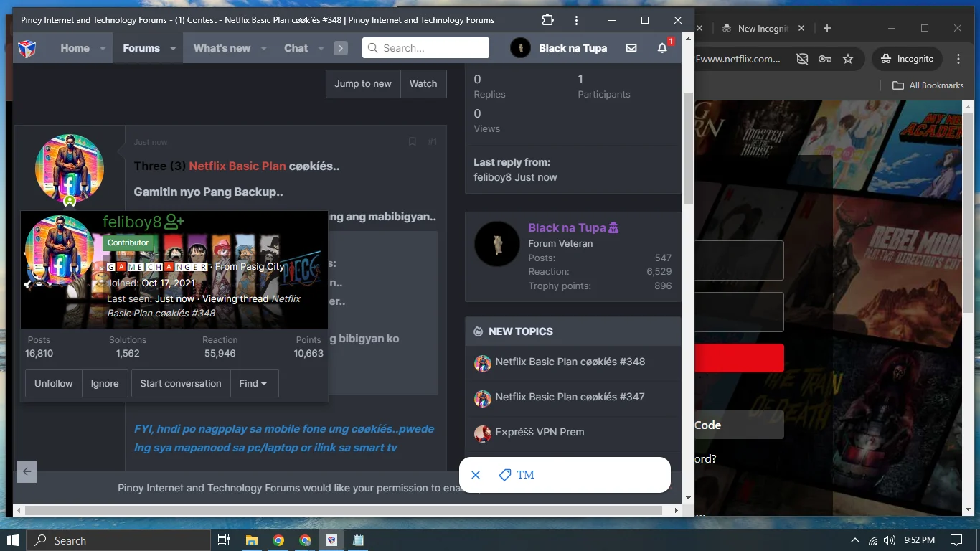Image resolution: width=980 pixels, height=551 pixels.
Task: Show hidden system tray icons
Action: pos(854,540)
